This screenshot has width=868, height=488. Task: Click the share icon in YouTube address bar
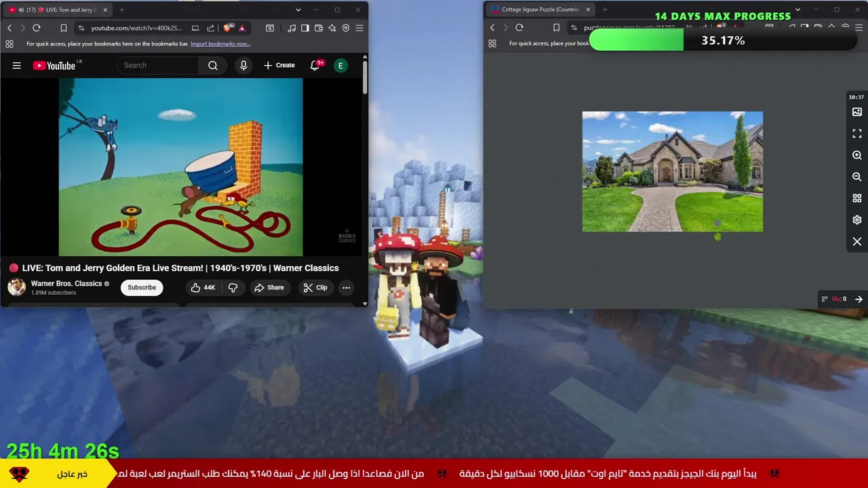(210, 28)
